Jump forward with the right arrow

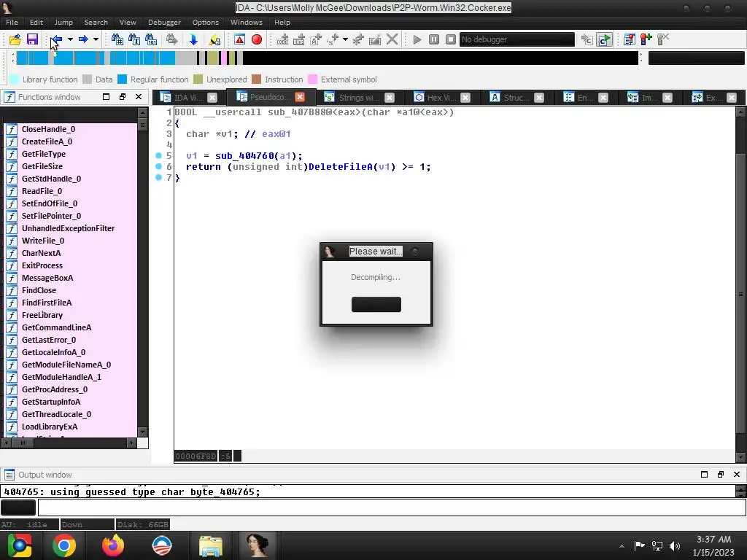pyautogui.click(x=83, y=39)
